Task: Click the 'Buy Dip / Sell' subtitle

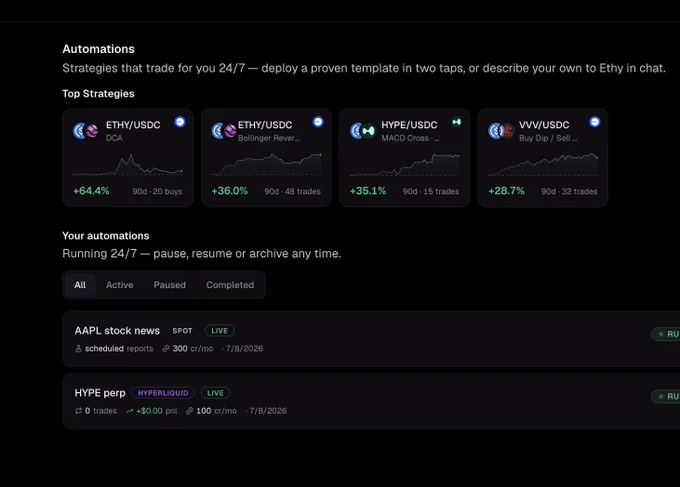Action: [x=548, y=138]
